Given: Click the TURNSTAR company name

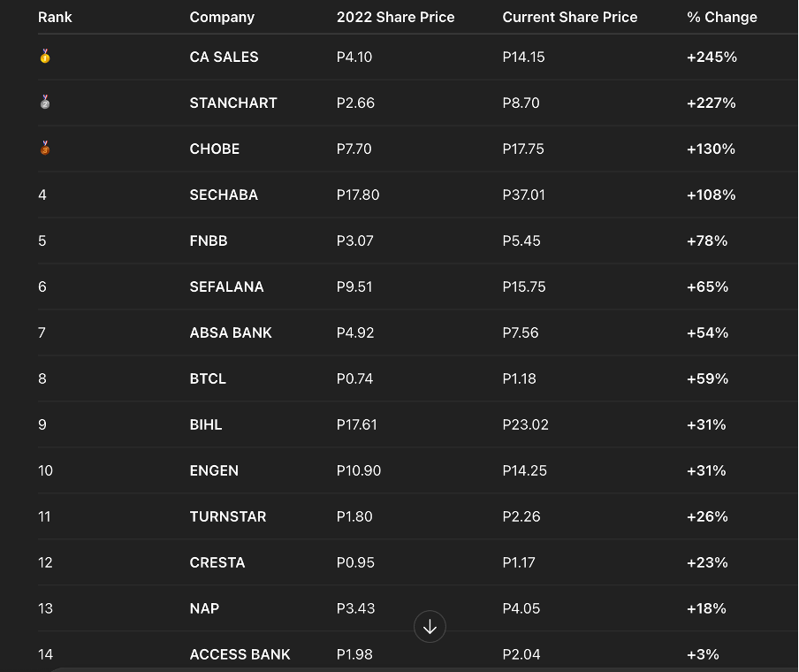Looking at the screenshot, I should coord(228,516).
